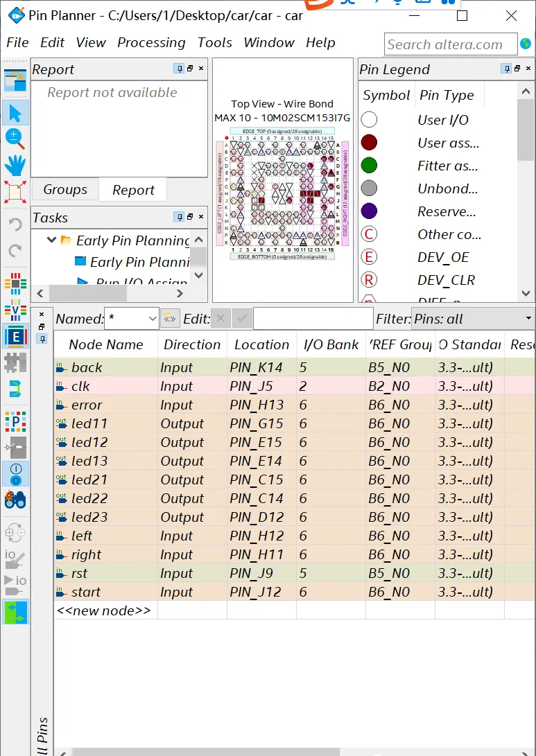Image resolution: width=536 pixels, height=756 pixels.
Task: Float the Tasks panel
Action: pyautogui.click(x=190, y=217)
